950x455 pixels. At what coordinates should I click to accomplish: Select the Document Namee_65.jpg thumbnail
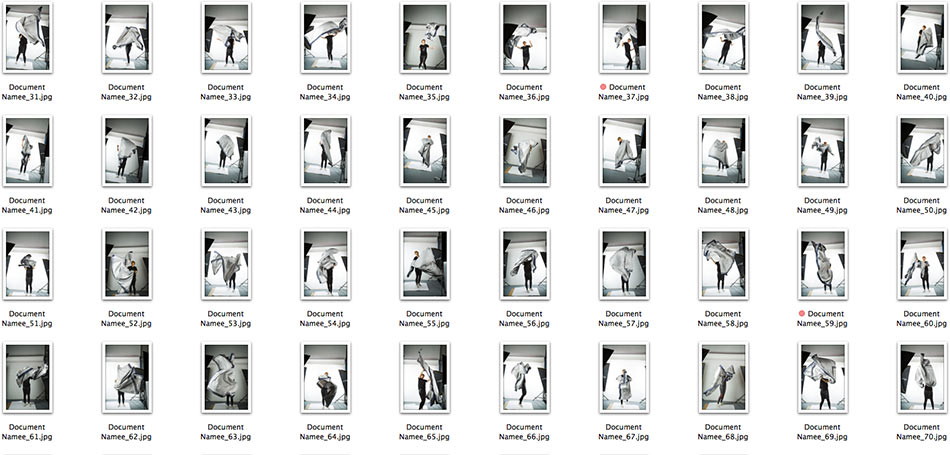tap(424, 377)
